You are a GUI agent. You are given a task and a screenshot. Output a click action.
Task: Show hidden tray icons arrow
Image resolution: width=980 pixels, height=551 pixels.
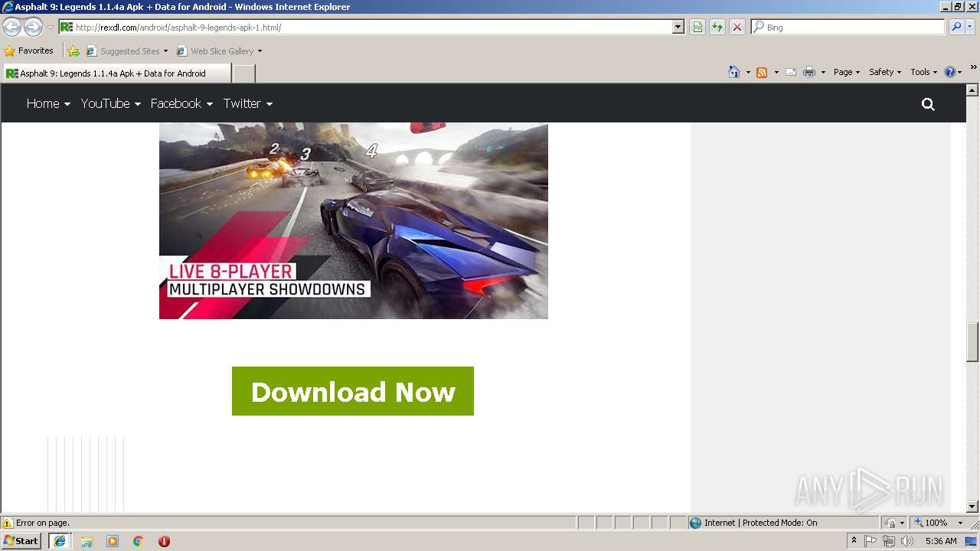click(x=854, y=541)
